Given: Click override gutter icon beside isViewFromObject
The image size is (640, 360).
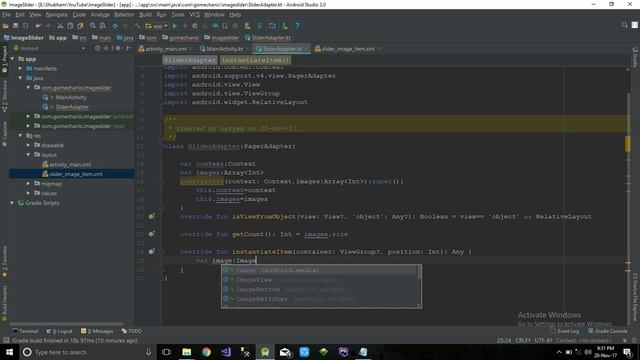Looking at the screenshot, I should click(x=151, y=216).
